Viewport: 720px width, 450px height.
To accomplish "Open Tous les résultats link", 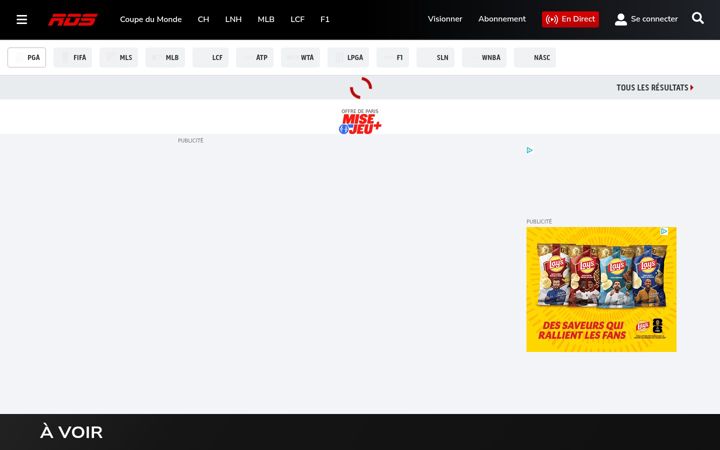I will tap(655, 87).
